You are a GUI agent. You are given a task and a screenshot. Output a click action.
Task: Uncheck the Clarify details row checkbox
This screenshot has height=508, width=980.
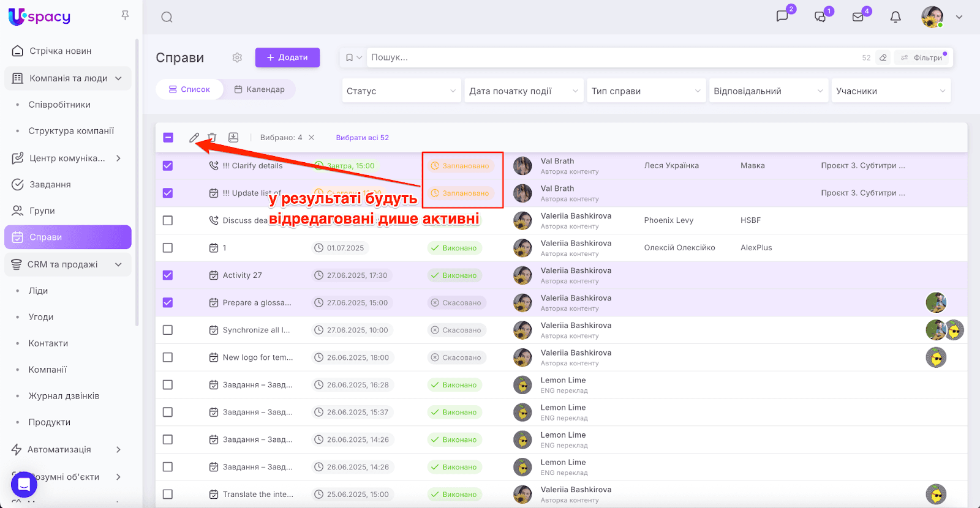coord(168,166)
